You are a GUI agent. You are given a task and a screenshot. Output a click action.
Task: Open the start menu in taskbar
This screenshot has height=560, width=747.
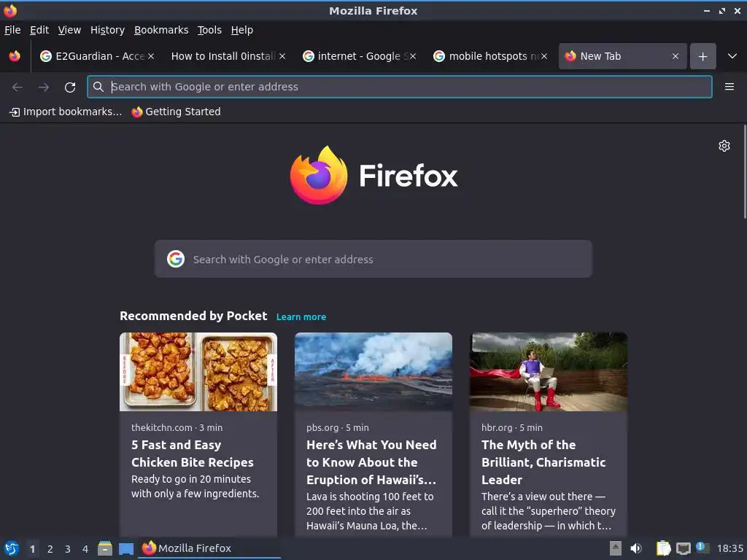click(x=12, y=548)
